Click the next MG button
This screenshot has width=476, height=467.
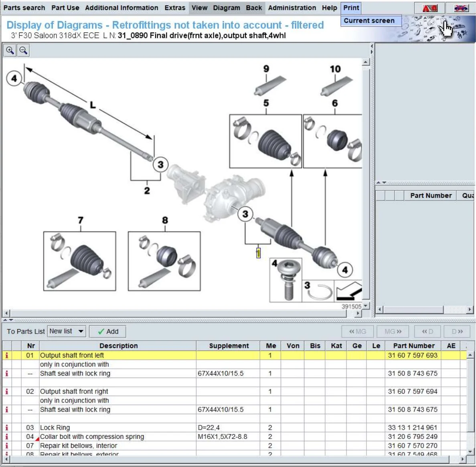tap(393, 332)
